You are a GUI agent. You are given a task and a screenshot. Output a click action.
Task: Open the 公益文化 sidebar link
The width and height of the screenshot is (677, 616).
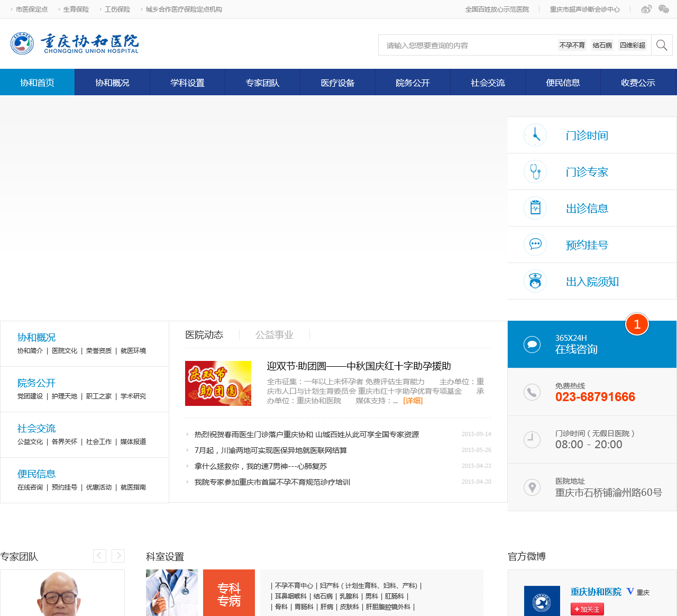pos(30,442)
